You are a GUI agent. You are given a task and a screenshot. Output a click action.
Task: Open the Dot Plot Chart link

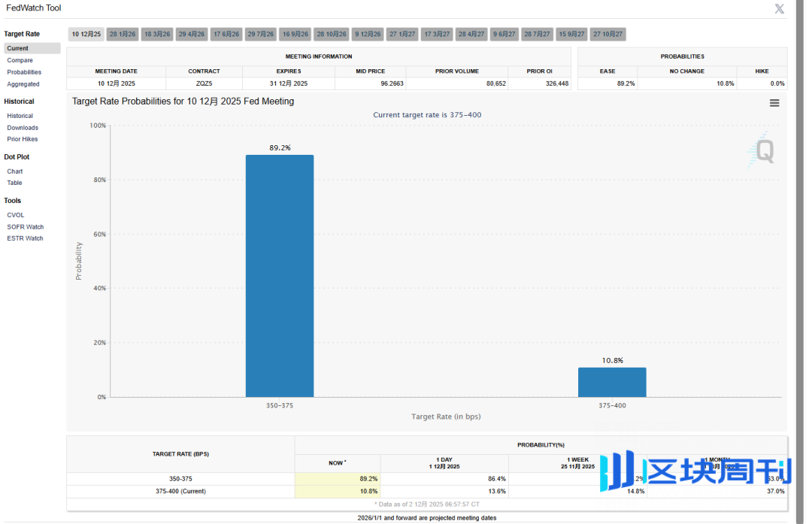tap(15, 171)
